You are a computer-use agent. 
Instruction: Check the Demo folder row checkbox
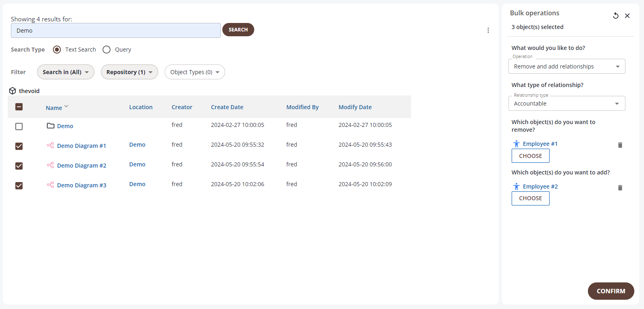(19, 127)
